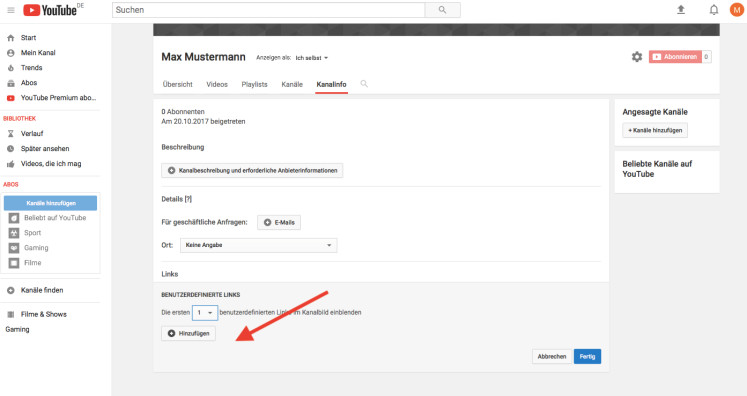Click the Max Mustermann channel name
The width and height of the screenshot is (747, 396).
pyautogui.click(x=203, y=57)
